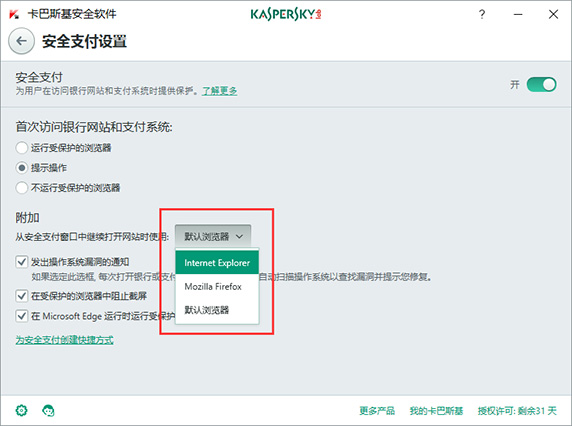Choose Internet Explorer from the list
This screenshot has width=572, height=426.
(x=217, y=263)
